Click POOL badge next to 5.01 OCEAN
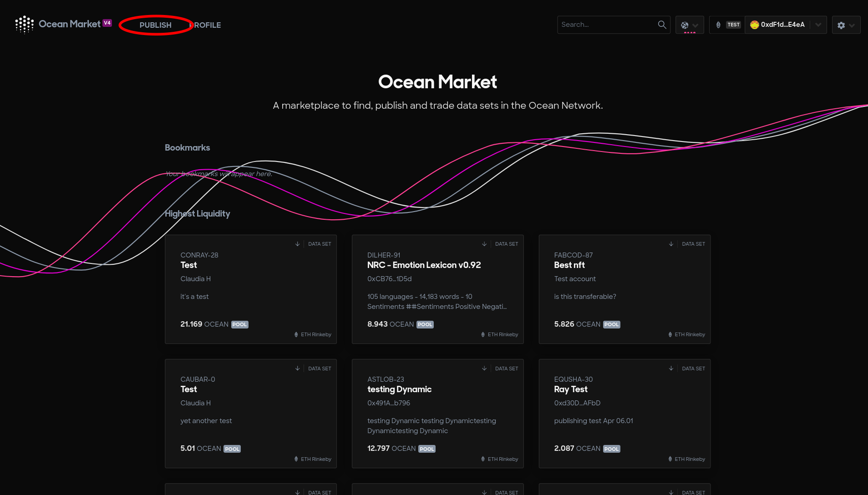868x495 pixels. 232,449
